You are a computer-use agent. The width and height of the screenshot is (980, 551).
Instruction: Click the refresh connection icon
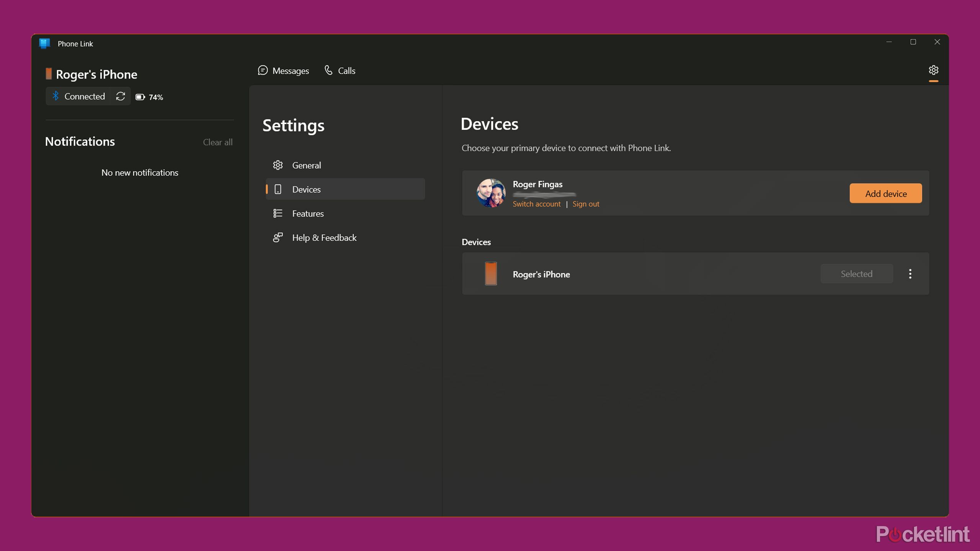point(121,96)
